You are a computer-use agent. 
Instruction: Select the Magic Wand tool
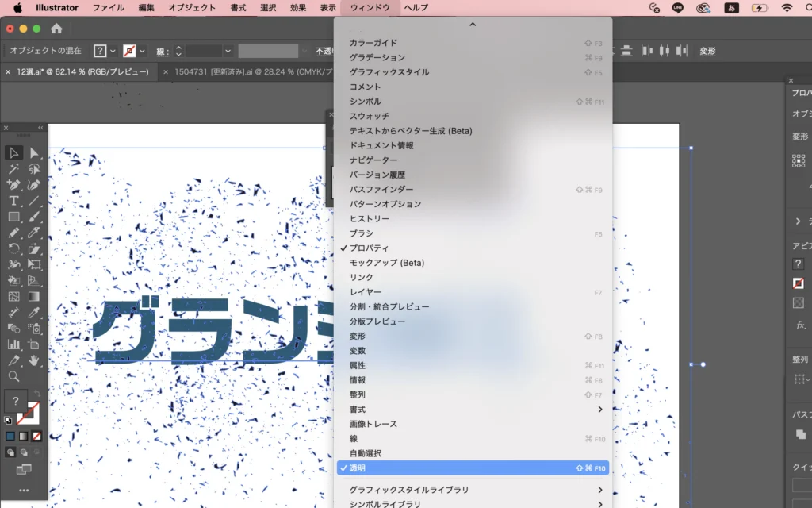pyautogui.click(x=14, y=169)
